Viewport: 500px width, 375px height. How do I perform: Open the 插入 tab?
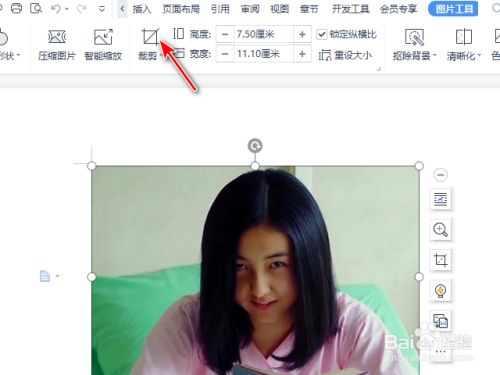pyautogui.click(x=142, y=9)
